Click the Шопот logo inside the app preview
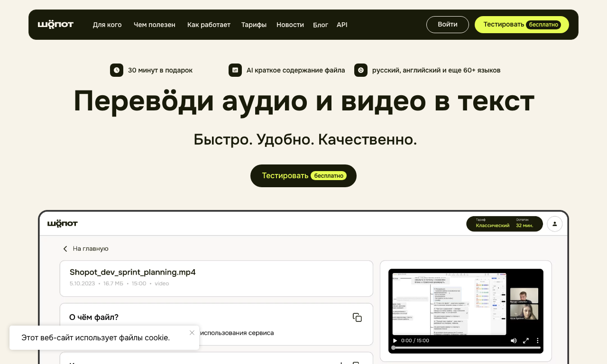Image resolution: width=607 pixels, height=364 pixels. coord(62,224)
